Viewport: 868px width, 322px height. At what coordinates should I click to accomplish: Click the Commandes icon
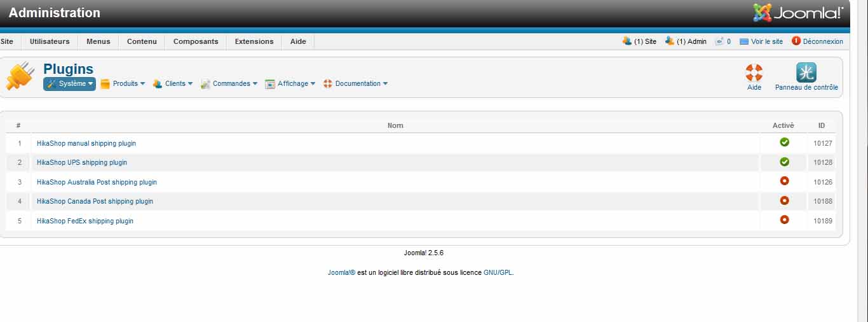[x=205, y=84]
